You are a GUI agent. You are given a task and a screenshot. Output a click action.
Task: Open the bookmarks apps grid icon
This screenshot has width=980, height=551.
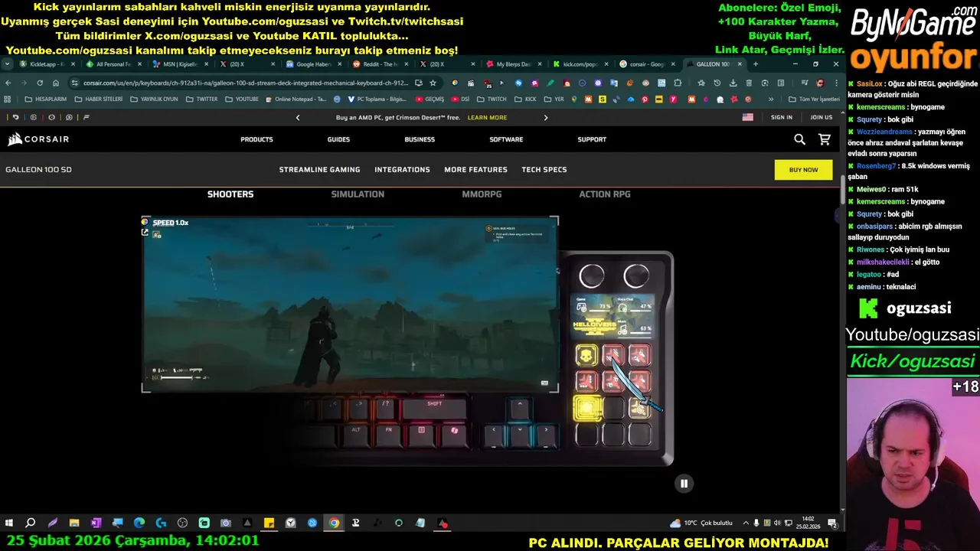(x=8, y=99)
